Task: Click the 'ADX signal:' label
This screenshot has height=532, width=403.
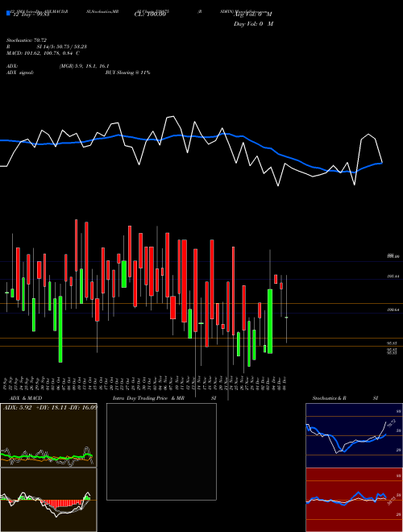Action: point(20,73)
